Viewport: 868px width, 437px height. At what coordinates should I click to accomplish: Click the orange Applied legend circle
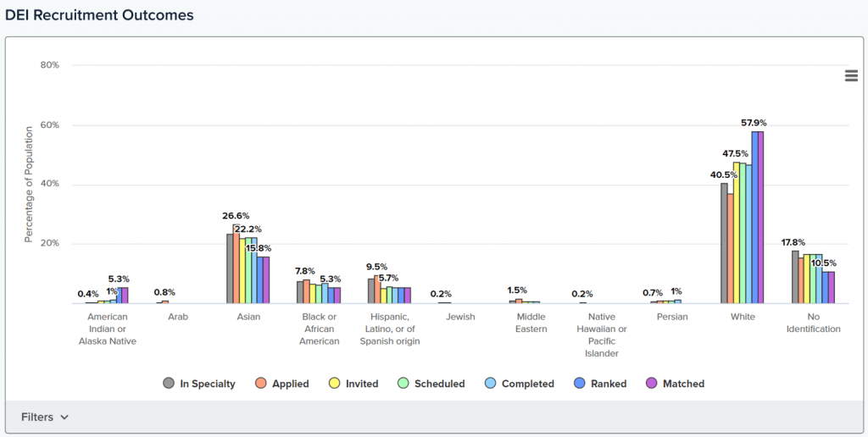pos(261,384)
